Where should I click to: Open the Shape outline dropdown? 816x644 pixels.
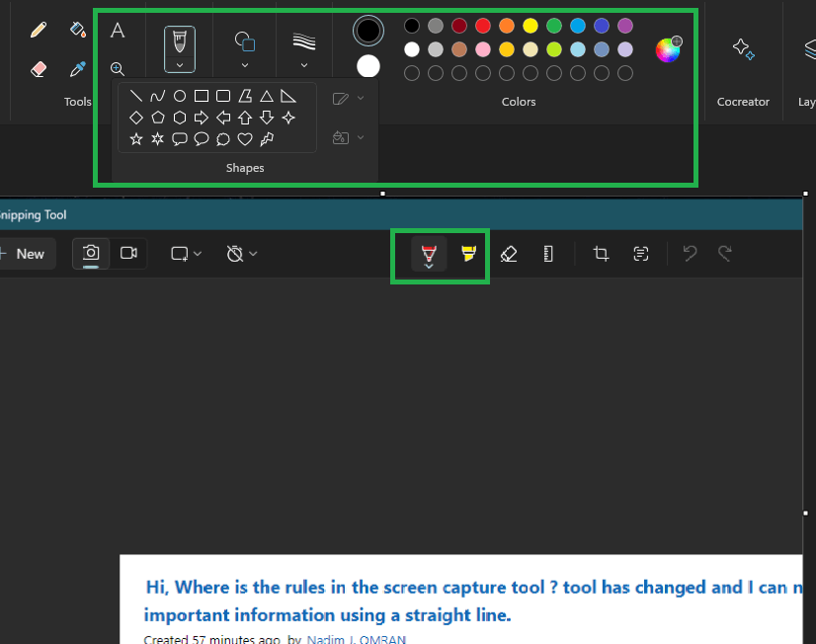(348, 99)
